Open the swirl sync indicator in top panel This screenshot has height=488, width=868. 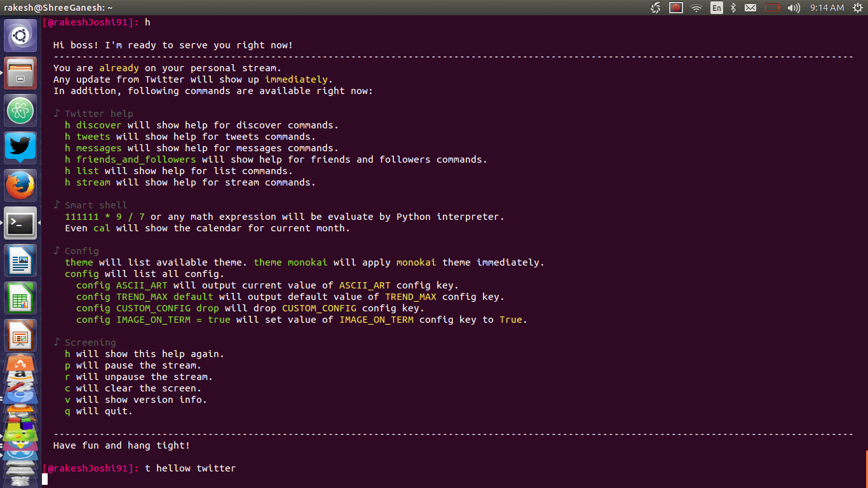tap(656, 8)
